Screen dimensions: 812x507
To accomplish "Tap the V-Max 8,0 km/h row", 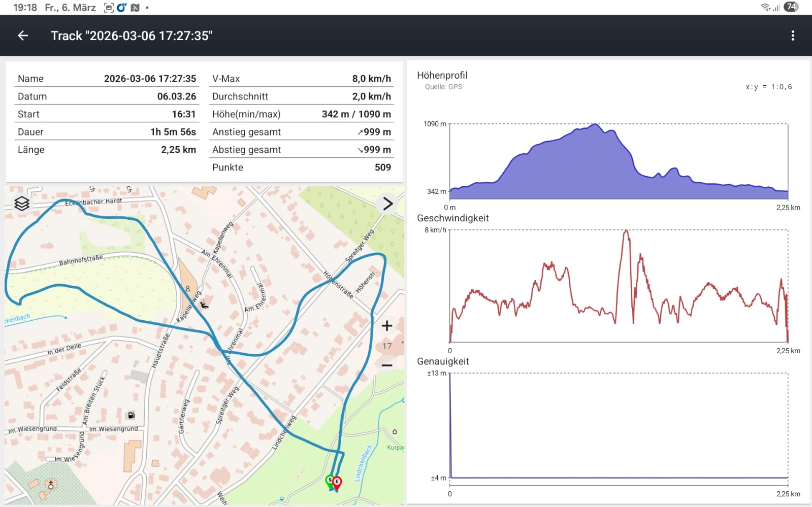I will coord(301,79).
